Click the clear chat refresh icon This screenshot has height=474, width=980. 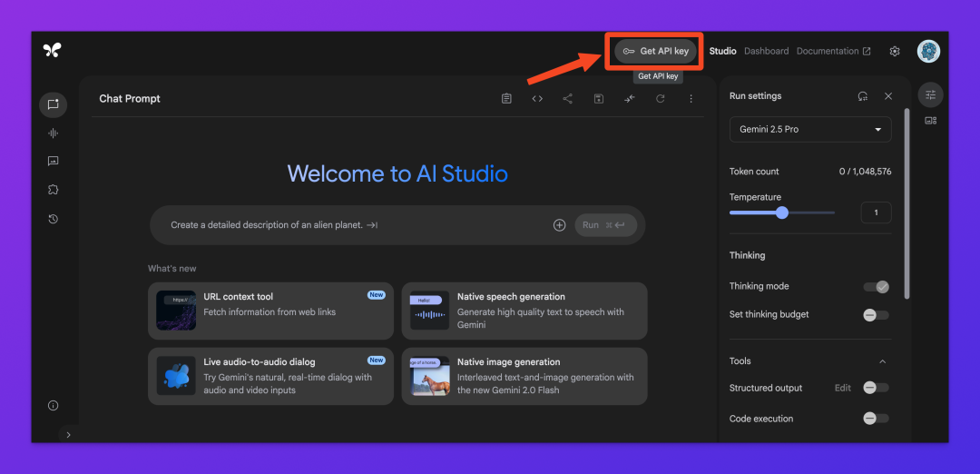click(x=660, y=99)
